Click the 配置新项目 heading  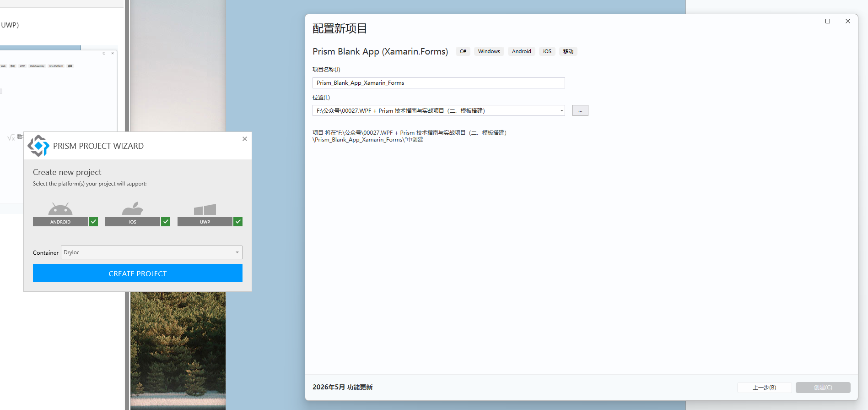pyautogui.click(x=340, y=28)
